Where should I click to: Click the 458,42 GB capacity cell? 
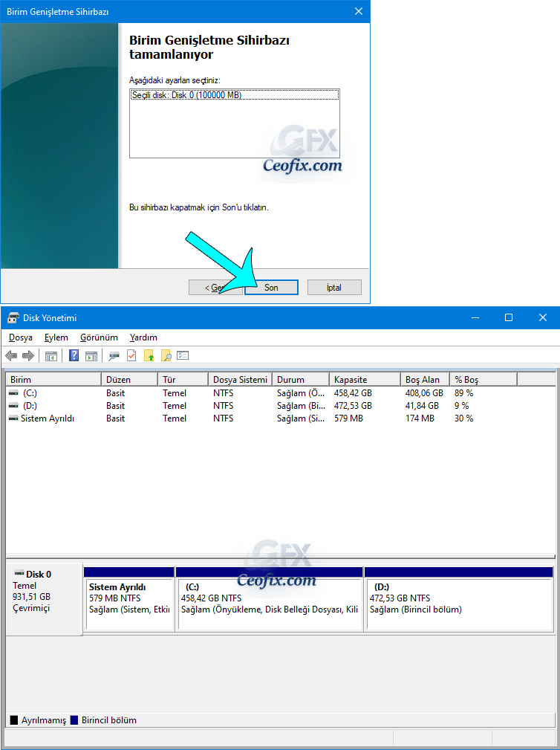tap(353, 392)
